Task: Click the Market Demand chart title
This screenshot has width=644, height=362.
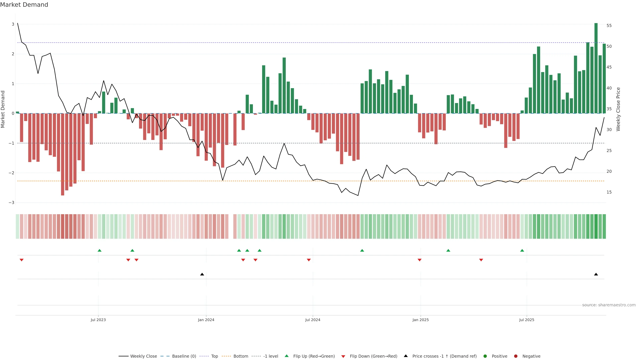Action: 24,5
